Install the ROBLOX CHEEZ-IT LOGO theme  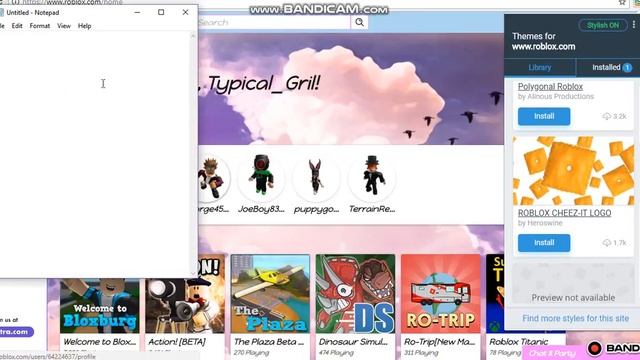pyautogui.click(x=544, y=243)
